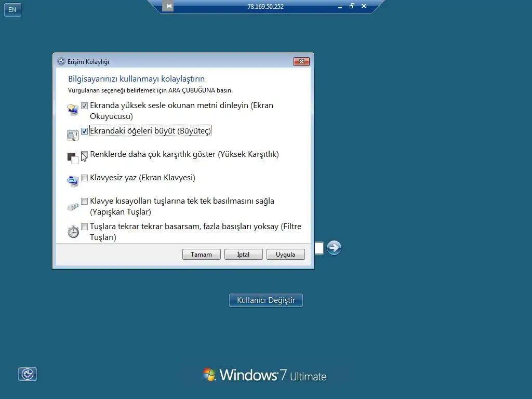Screen dimensions: 532x399
Task: Uncheck Ekran Okuyucusu narrator checkbox
Action: [x=85, y=106]
